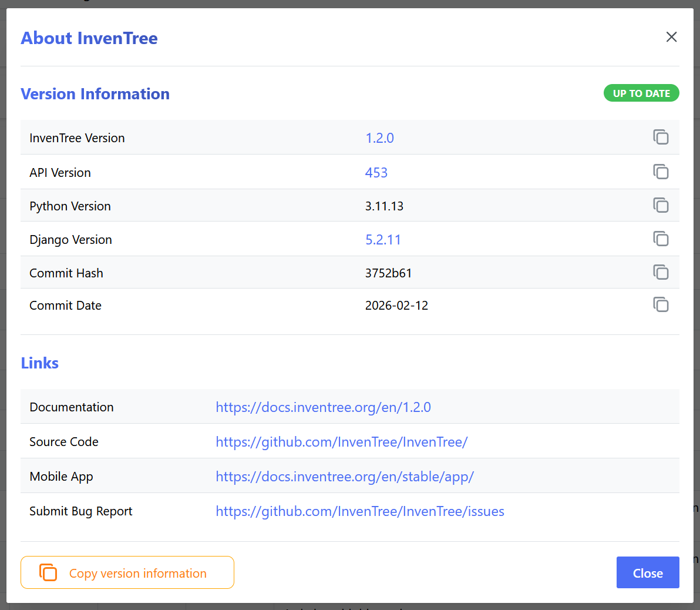Copy the Django Version value

661,239
